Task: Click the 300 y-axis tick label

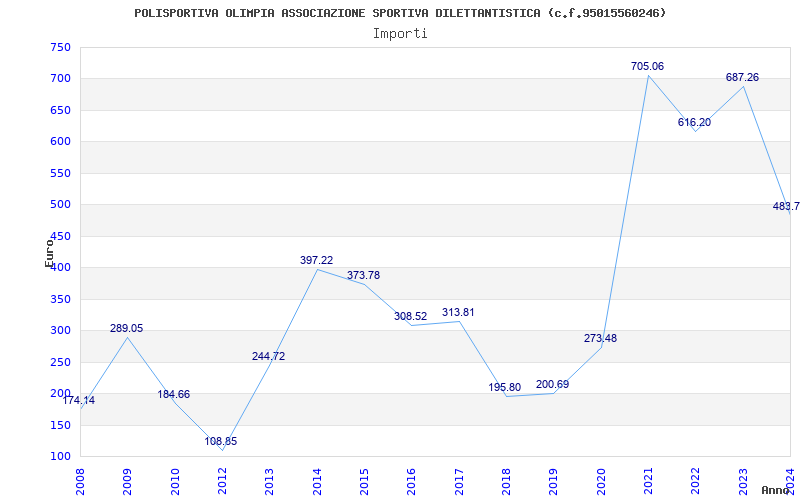Action: pyautogui.click(x=60, y=331)
